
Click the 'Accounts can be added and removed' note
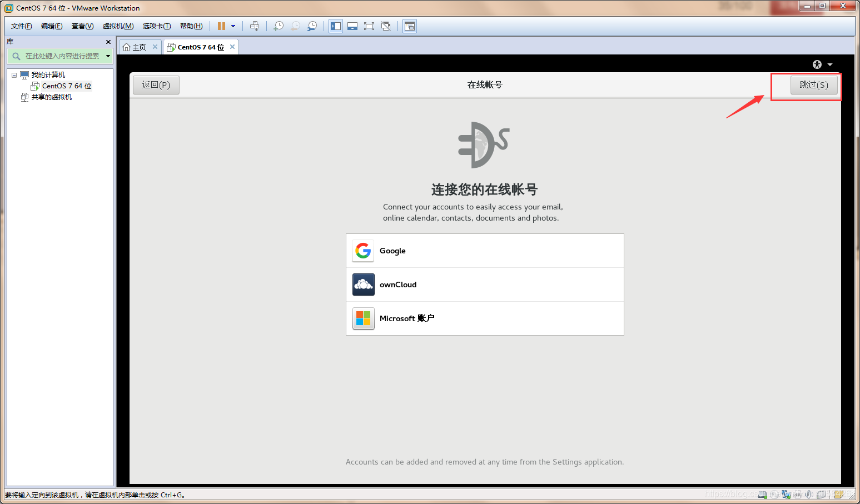(485, 462)
